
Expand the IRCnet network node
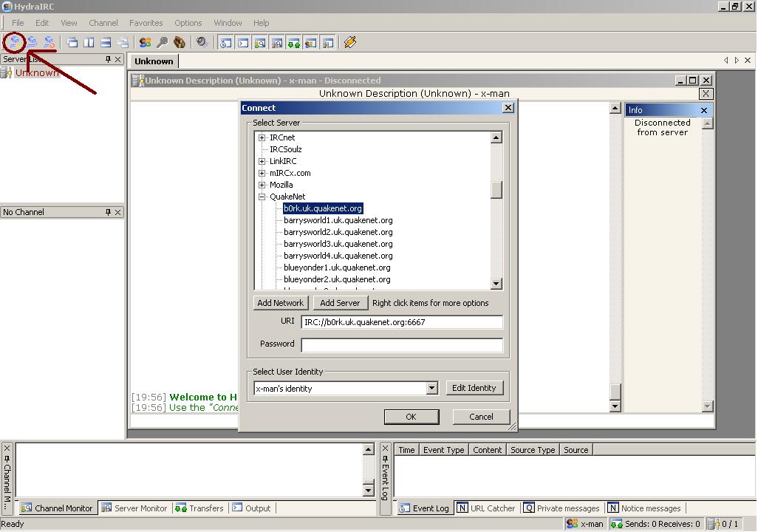(262, 138)
